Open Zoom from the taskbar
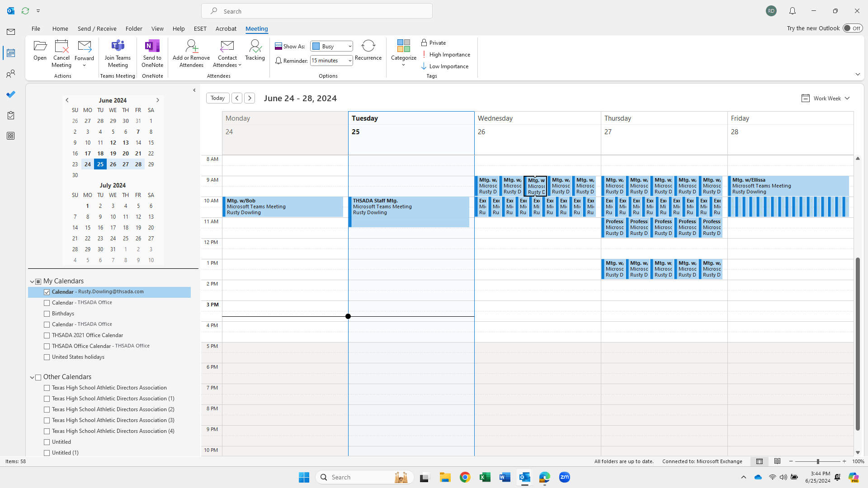The image size is (868, 488). (564, 477)
